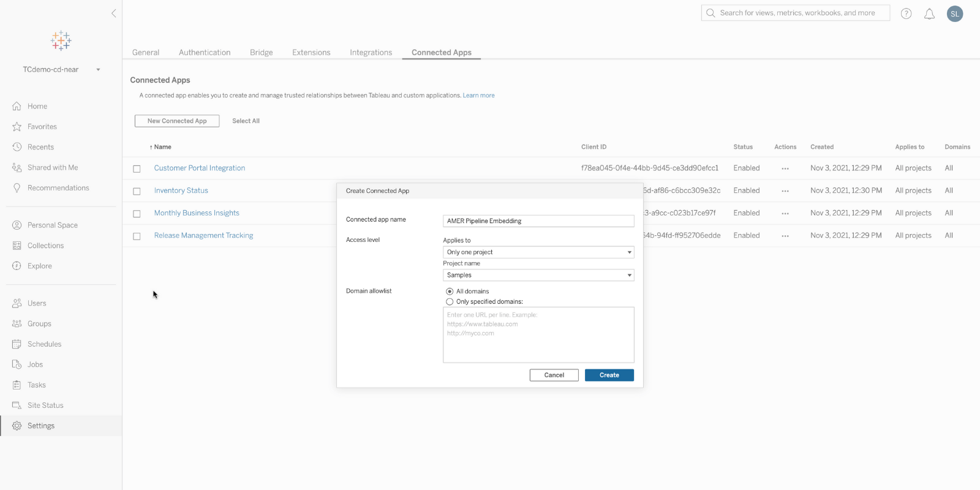Open the notifications bell icon
Image resolution: width=980 pixels, height=490 pixels.
click(929, 13)
